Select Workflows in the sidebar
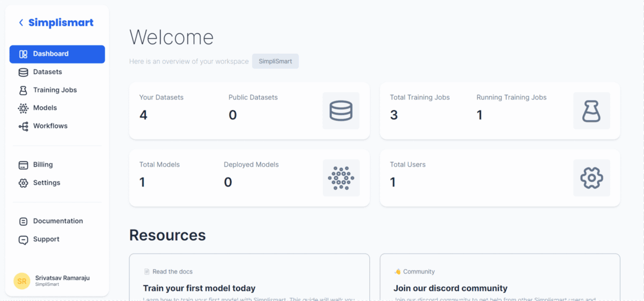Image resolution: width=644 pixels, height=301 pixels. pyautogui.click(x=57, y=126)
